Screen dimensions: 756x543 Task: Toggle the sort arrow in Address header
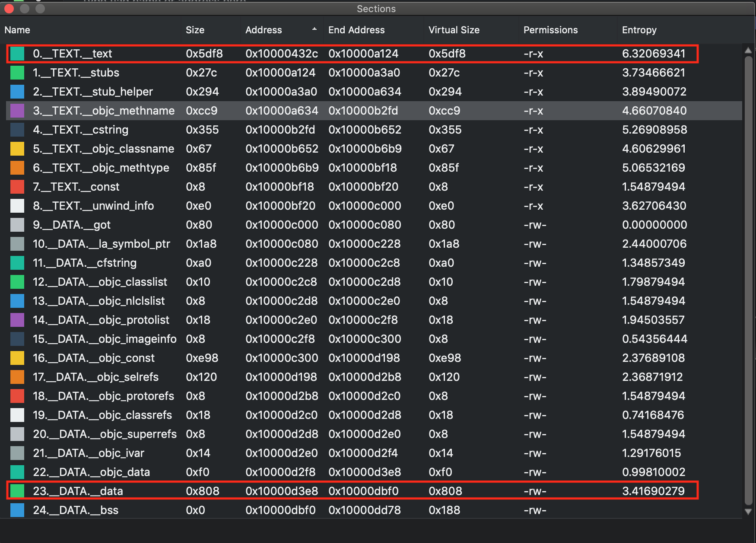coord(314,29)
